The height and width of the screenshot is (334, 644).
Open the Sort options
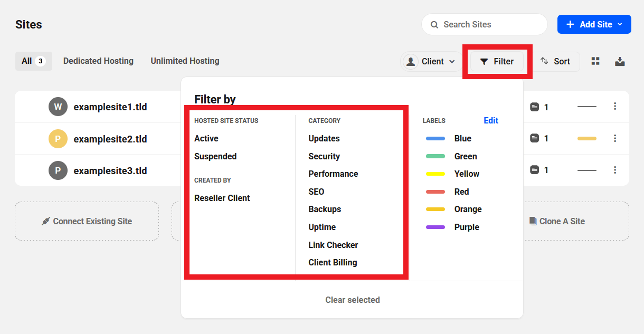point(555,62)
